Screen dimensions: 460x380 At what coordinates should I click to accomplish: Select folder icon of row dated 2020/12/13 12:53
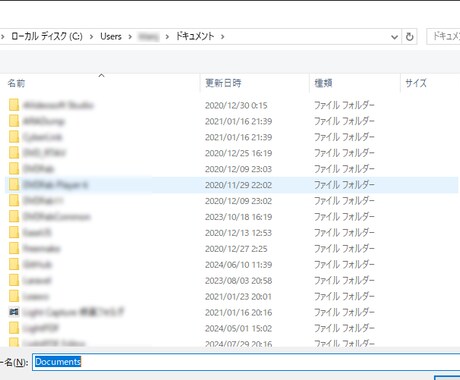click(x=14, y=232)
